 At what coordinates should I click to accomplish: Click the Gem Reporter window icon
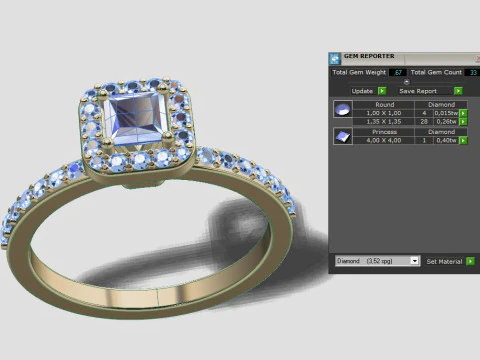(334, 59)
